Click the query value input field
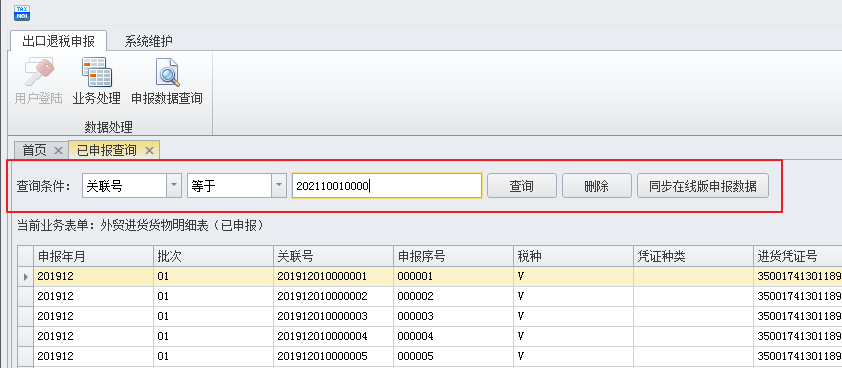Screen dimensions: 842x368 pos(387,186)
